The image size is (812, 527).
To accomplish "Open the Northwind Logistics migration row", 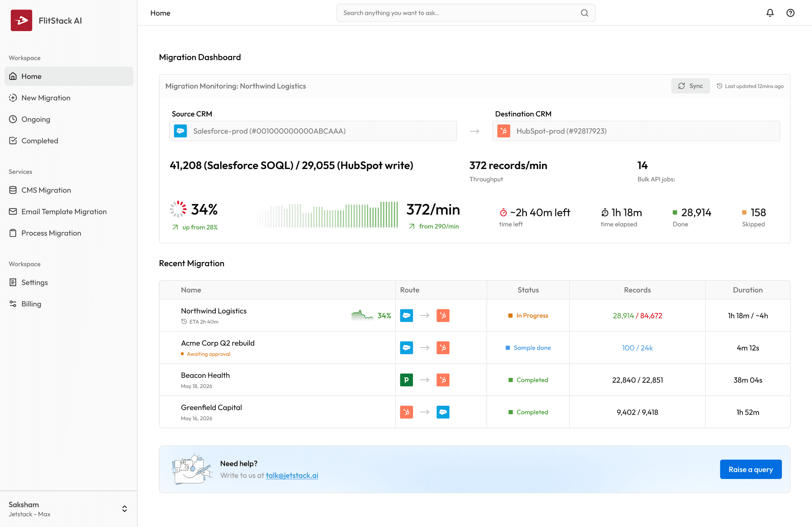I will pos(474,316).
